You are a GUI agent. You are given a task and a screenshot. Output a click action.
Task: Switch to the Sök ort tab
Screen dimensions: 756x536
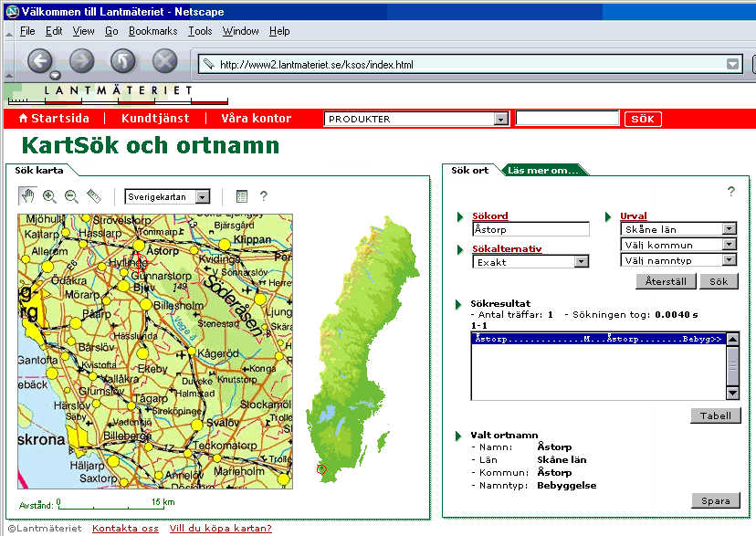click(x=469, y=170)
